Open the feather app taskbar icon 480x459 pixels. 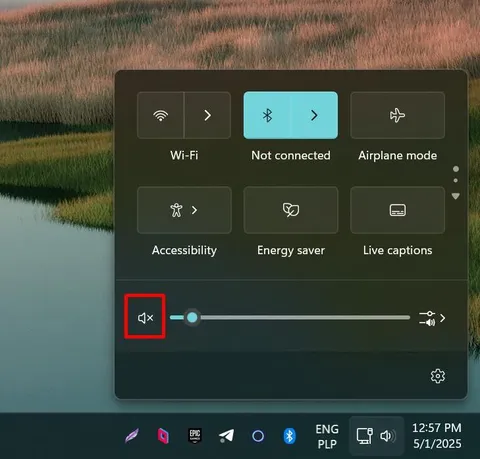coord(132,436)
